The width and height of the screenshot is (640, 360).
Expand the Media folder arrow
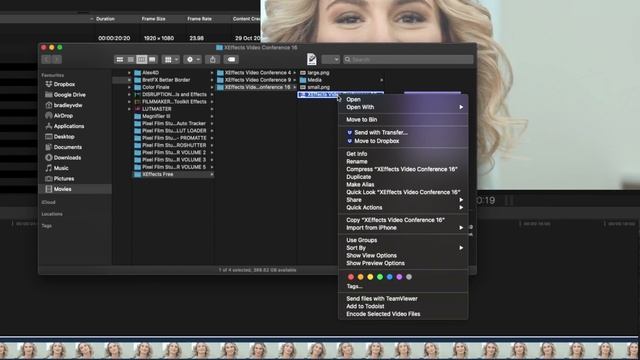382,80
